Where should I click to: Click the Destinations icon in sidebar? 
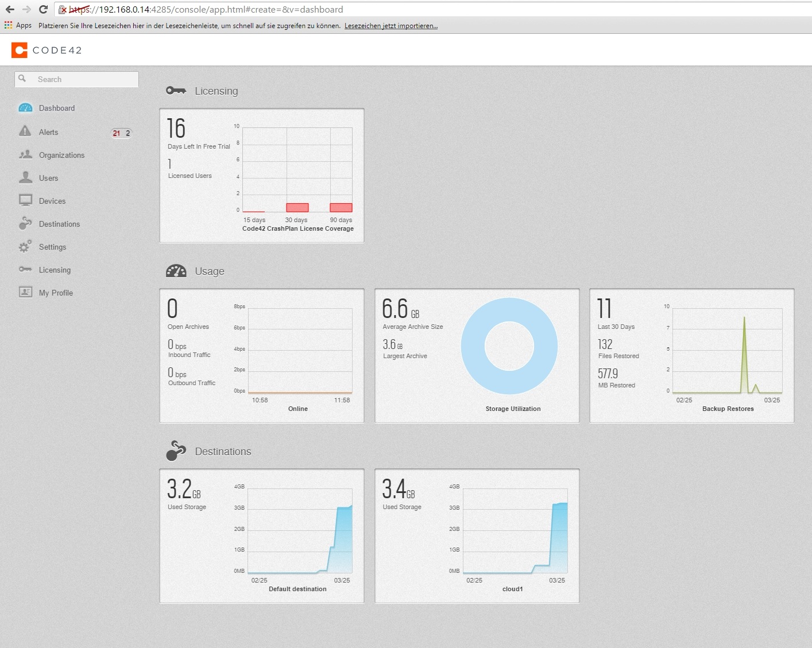click(25, 223)
